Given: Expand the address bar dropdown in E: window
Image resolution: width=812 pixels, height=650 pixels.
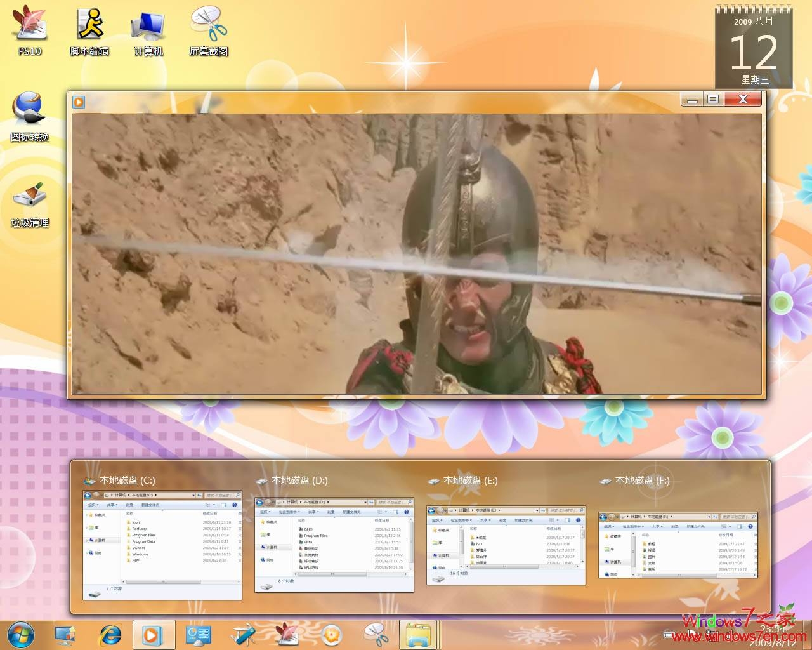Looking at the screenshot, I should point(537,510).
